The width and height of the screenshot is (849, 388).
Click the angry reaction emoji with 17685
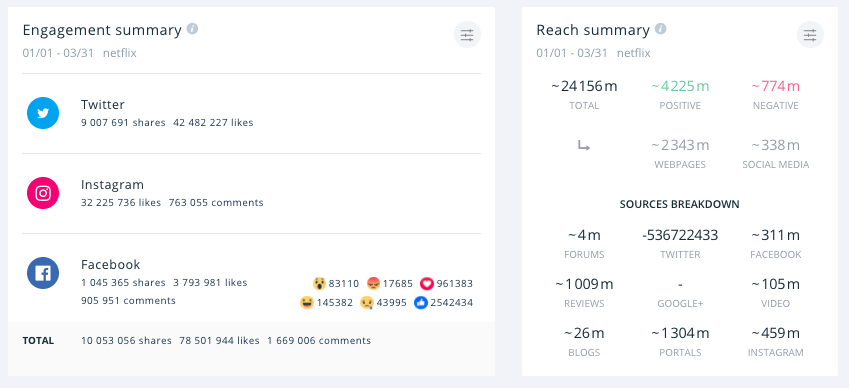tap(373, 284)
